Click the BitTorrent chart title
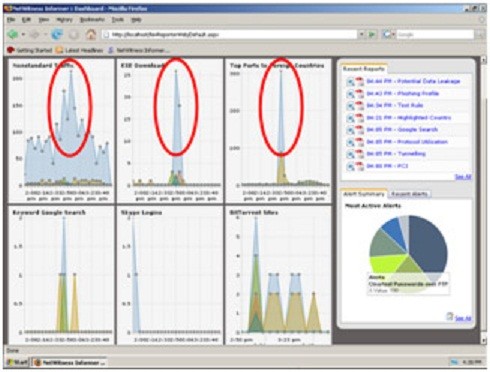Image resolution: width=490 pixels, height=372 pixels. [x=254, y=213]
